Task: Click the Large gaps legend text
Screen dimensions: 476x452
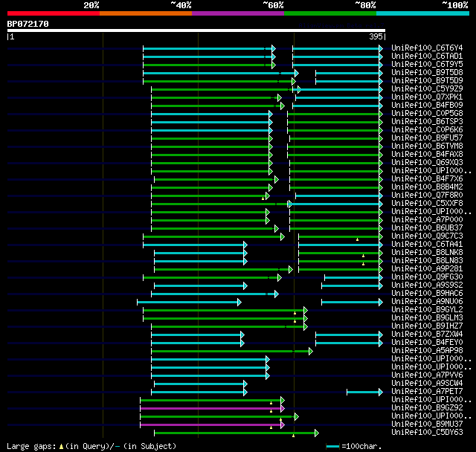Action: (91, 446)
